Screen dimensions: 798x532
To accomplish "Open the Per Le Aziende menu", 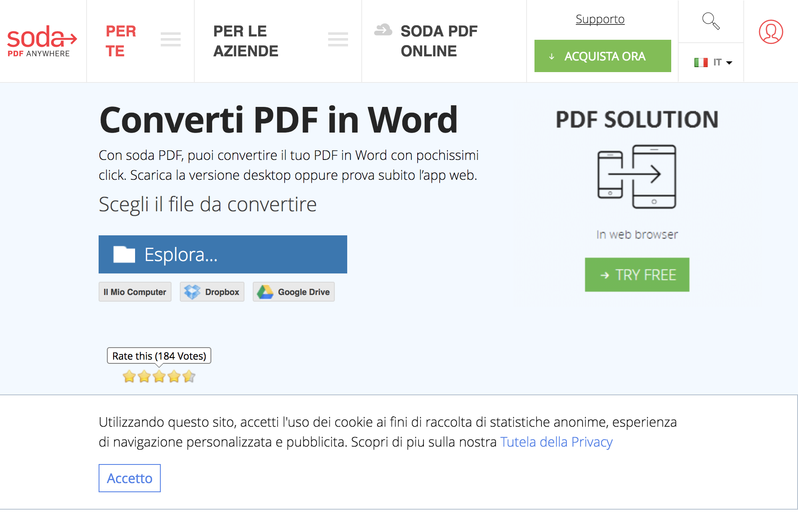I will 246,41.
